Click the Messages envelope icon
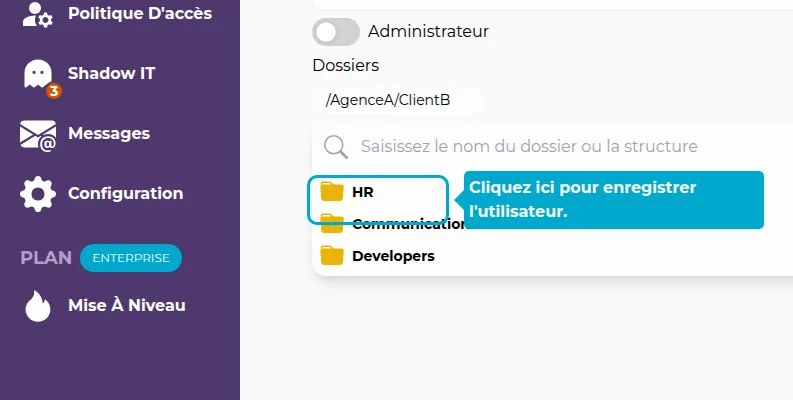The height and width of the screenshot is (400, 793). (38, 136)
